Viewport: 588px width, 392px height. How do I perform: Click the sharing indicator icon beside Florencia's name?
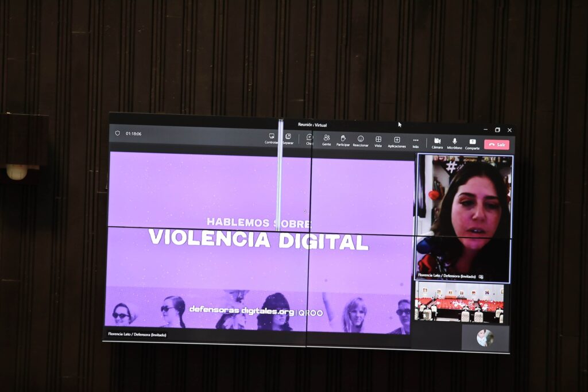481,277
